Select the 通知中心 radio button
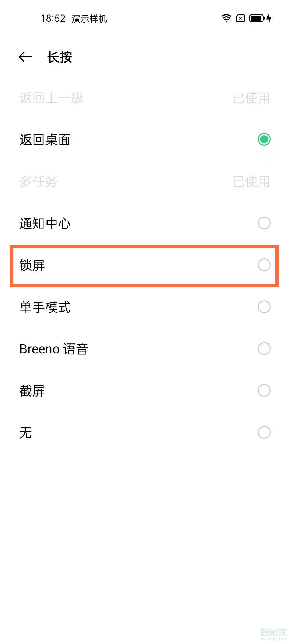This screenshot has width=290, height=644. 264,223
